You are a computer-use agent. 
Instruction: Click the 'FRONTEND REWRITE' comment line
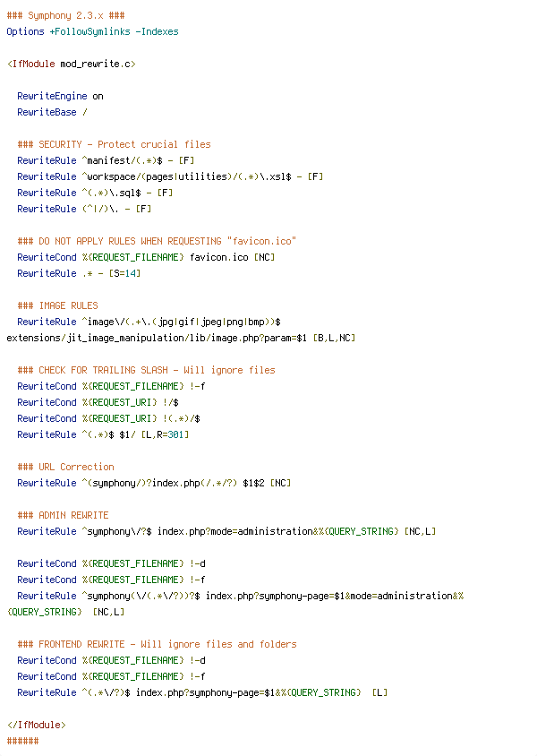coord(157,644)
